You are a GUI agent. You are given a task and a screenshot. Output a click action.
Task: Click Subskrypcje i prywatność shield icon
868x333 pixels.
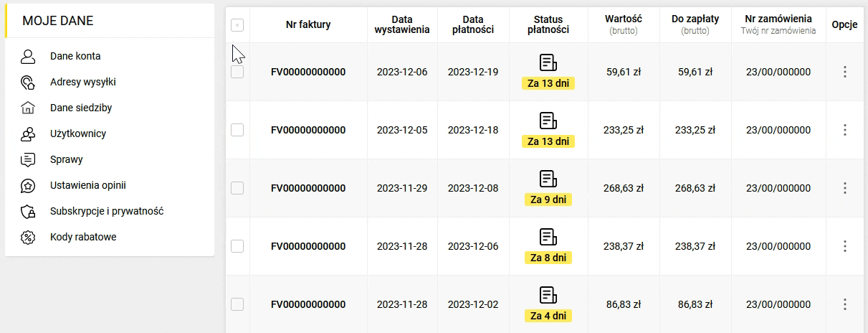pyautogui.click(x=28, y=211)
